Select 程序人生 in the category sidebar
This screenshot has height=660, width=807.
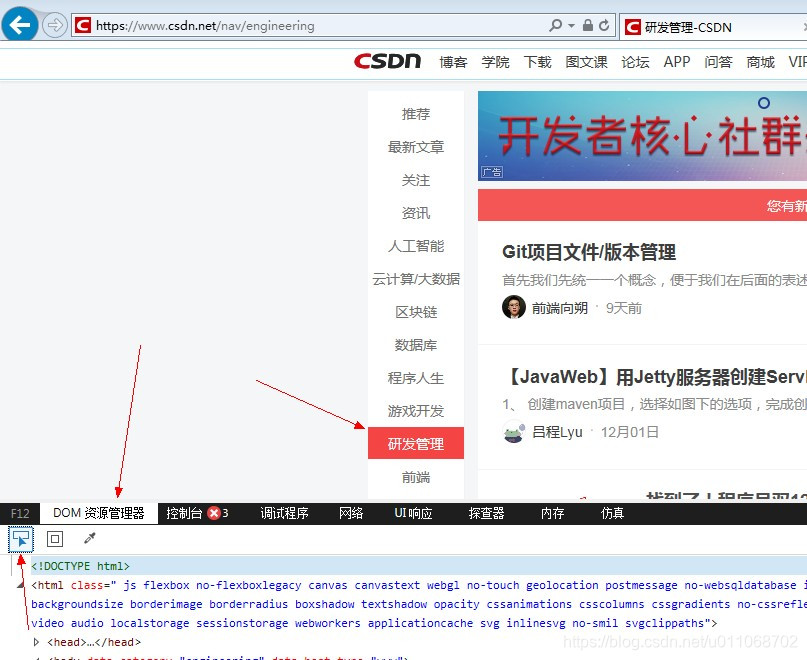tap(416, 378)
